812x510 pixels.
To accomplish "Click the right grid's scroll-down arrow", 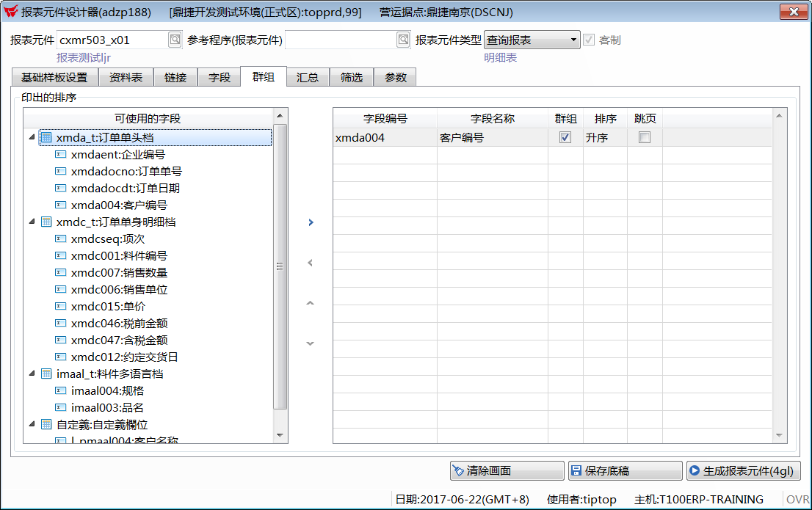I will tap(780, 435).
